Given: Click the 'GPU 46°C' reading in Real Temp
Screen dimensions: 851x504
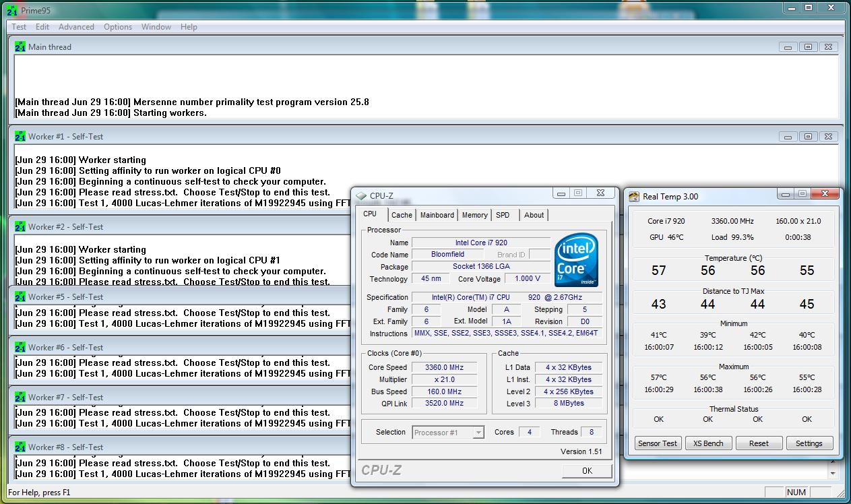Looking at the screenshot, I should point(666,237).
